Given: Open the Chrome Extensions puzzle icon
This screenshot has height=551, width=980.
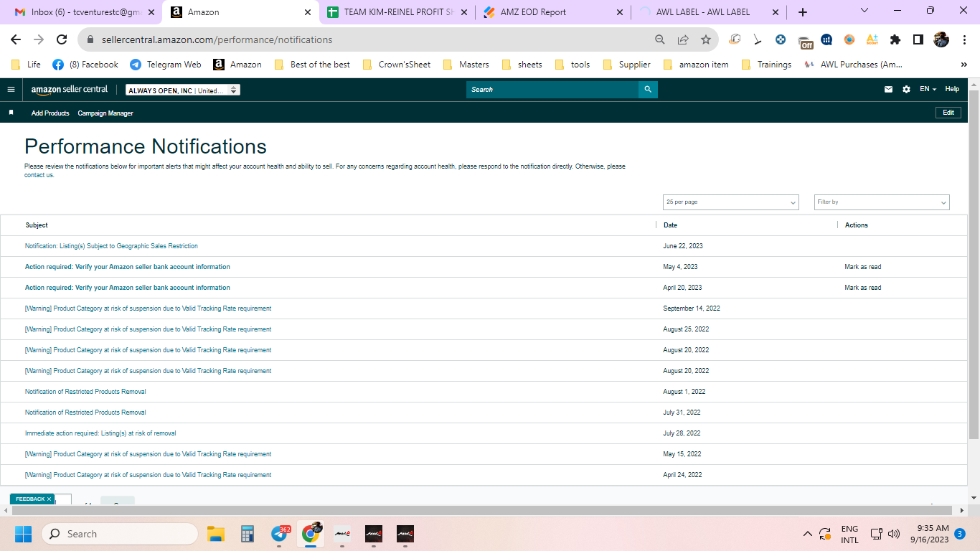Looking at the screenshot, I should tap(895, 39).
